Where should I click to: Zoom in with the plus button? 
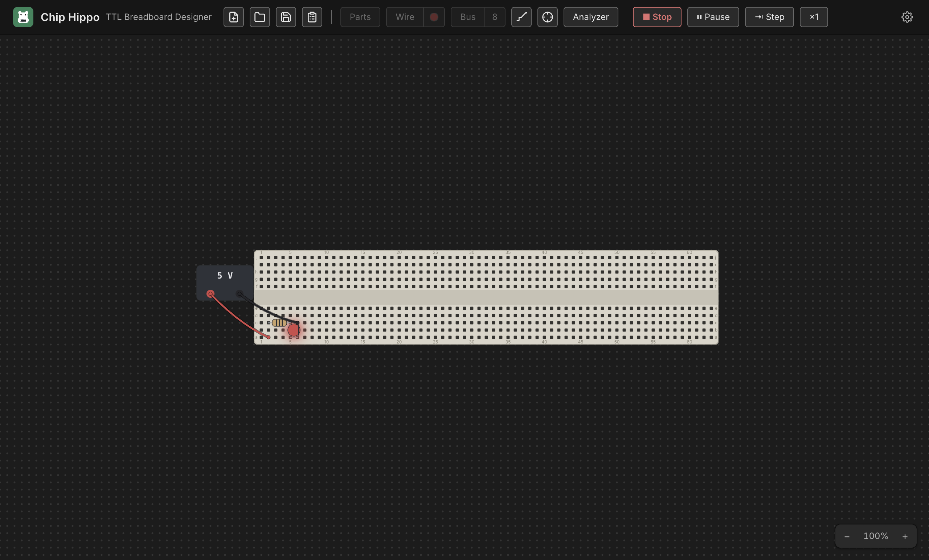pyautogui.click(x=905, y=536)
